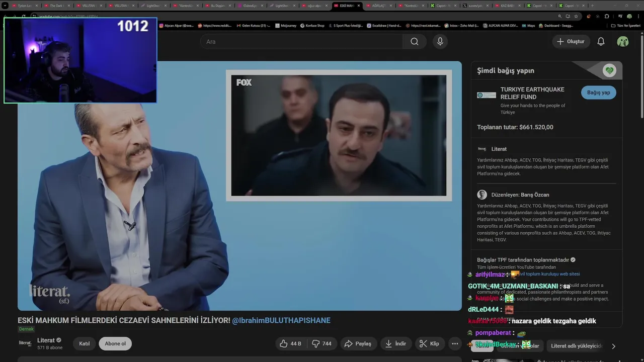Viewport: 644px width, 362px height.
Task: Click the Literat logo in donation panel
Action: click(482, 149)
